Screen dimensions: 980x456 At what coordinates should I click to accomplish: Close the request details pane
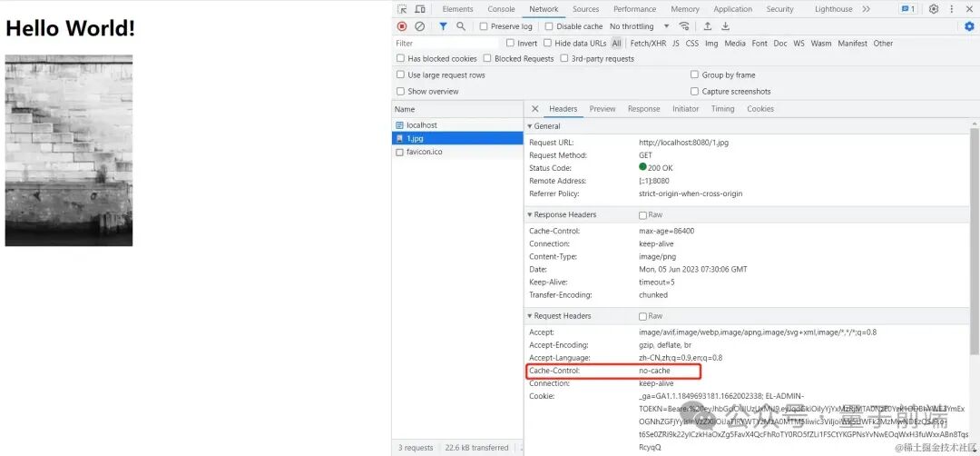(535, 109)
